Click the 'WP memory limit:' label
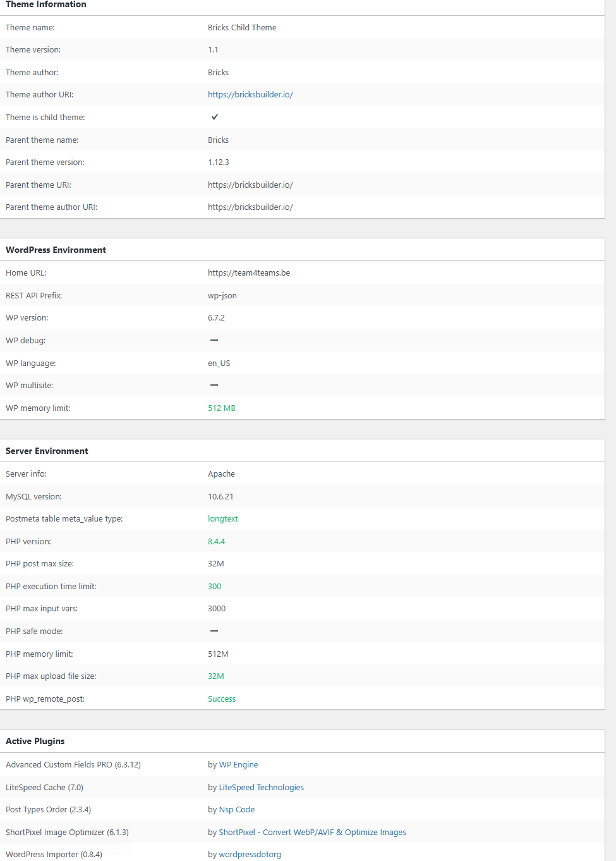The image size is (616, 861). (38, 408)
